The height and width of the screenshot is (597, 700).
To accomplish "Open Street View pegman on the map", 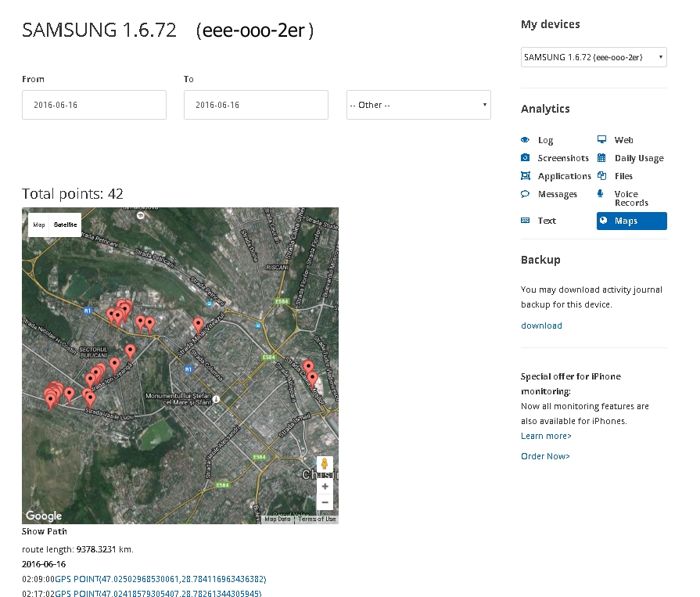I will pyautogui.click(x=325, y=464).
